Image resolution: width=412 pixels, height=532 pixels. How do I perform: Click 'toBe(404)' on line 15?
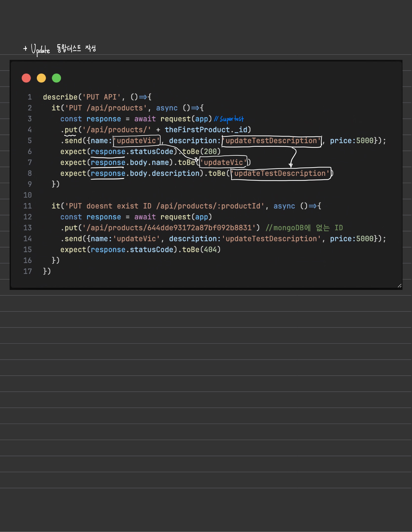(x=201, y=249)
